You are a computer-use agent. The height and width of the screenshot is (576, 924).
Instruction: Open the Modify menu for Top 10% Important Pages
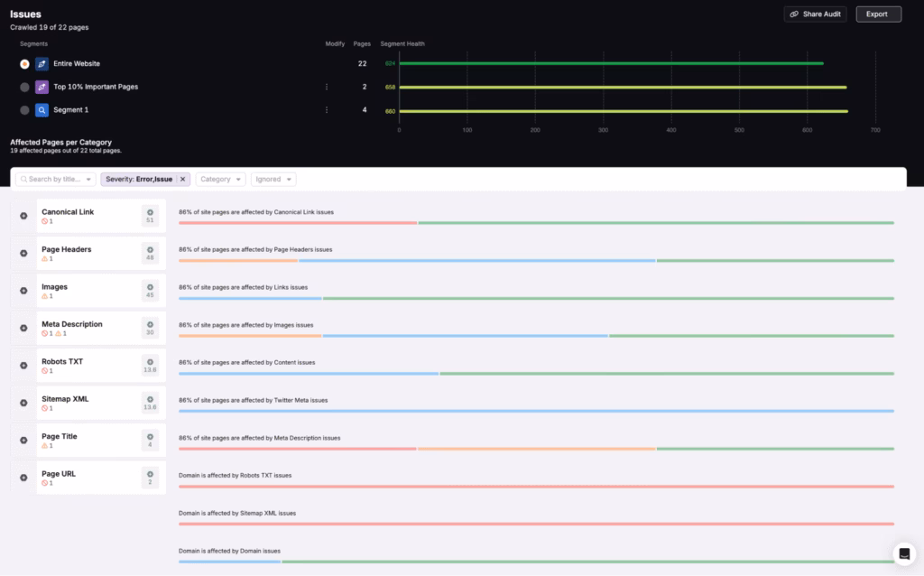(x=327, y=87)
